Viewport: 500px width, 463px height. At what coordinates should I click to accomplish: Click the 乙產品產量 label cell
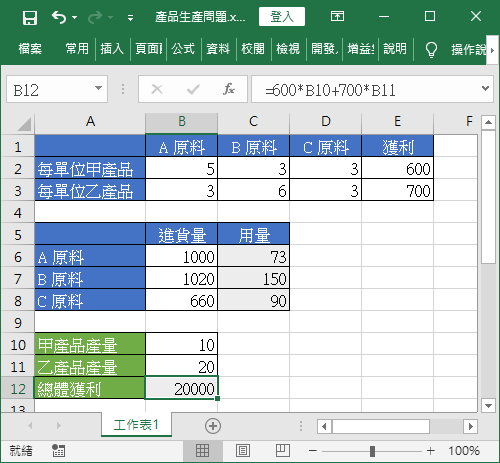[x=90, y=366]
